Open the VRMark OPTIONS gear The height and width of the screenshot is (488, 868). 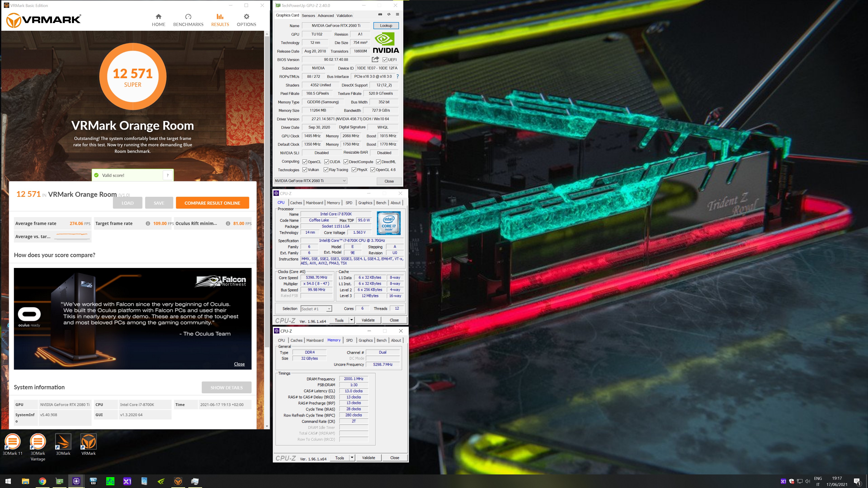[246, 20]
